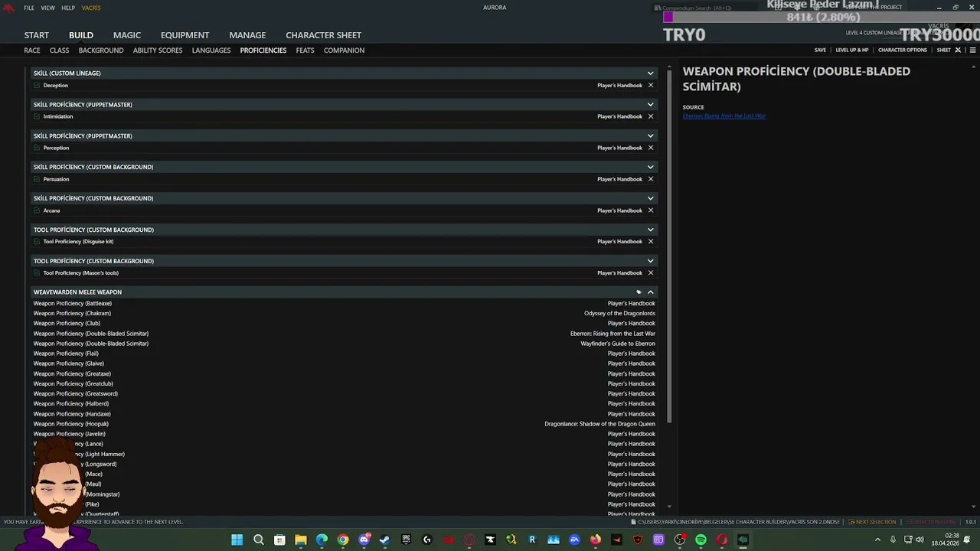Image resolution: width=980 pixels, height=551 pixels.
Task: Open the Windows Start menu
Action: tap(237, 540)
